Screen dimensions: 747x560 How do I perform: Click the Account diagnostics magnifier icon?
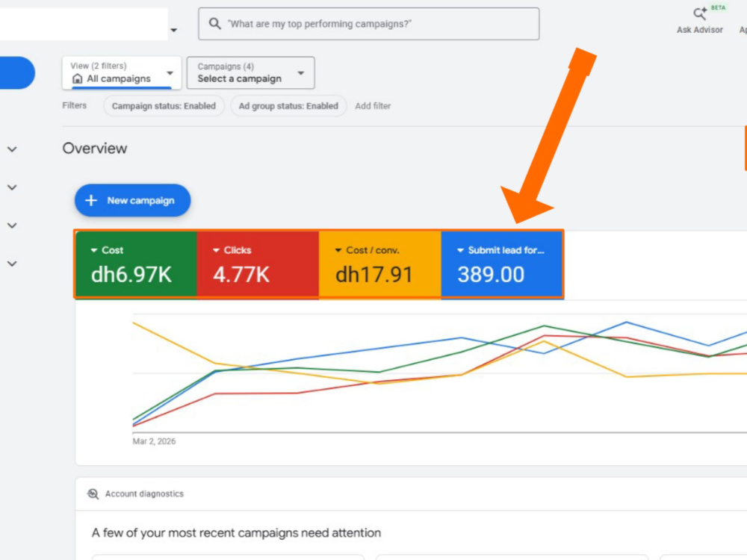pos(93,494)
